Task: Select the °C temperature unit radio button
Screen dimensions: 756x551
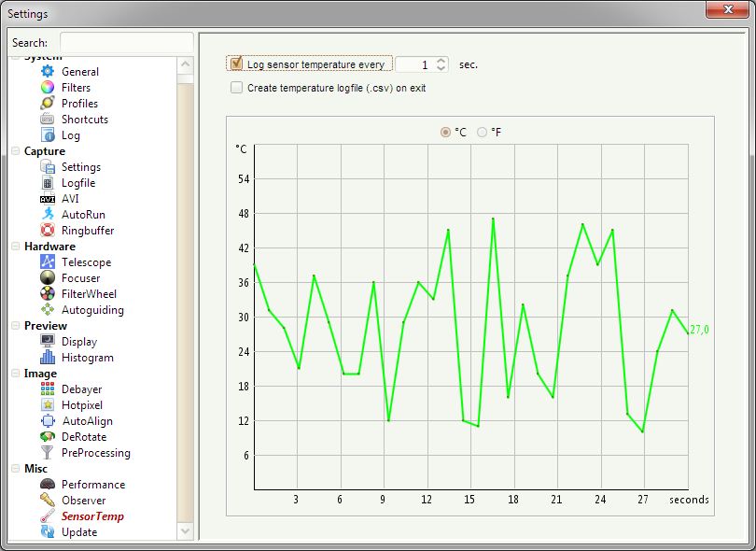Action: 445,132
